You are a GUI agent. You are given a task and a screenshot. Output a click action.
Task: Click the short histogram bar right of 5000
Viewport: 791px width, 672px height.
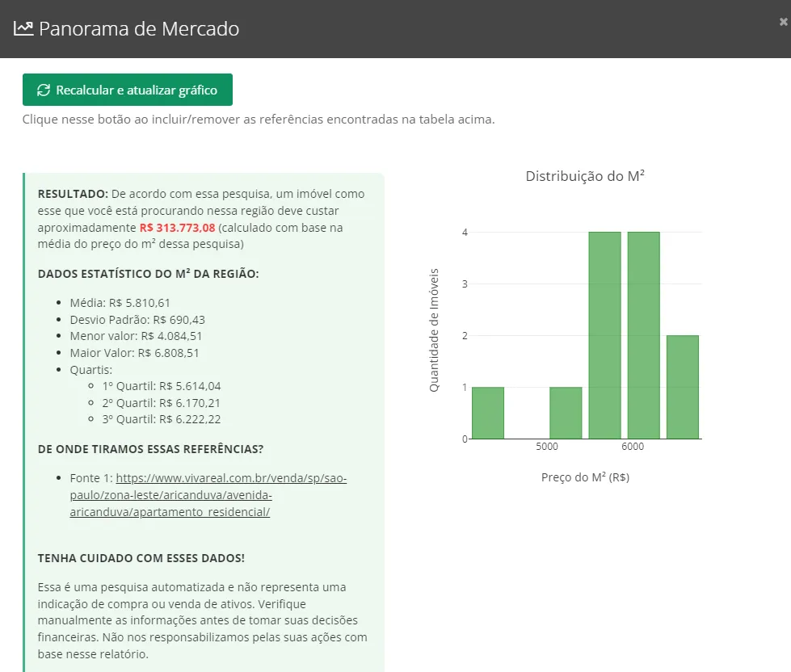pyautogui.click(x=566, y=413)
